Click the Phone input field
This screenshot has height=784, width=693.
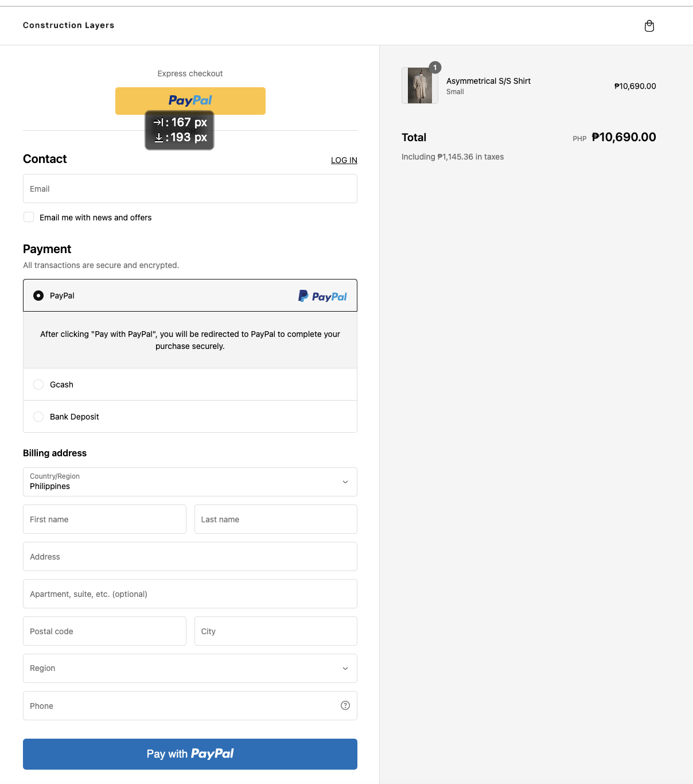pyautogui.click(x=190, y=706)
